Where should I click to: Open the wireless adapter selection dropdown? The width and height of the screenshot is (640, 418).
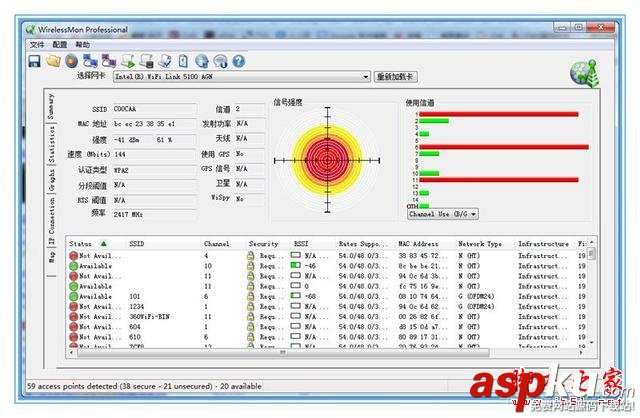click(x=242, y=76)
